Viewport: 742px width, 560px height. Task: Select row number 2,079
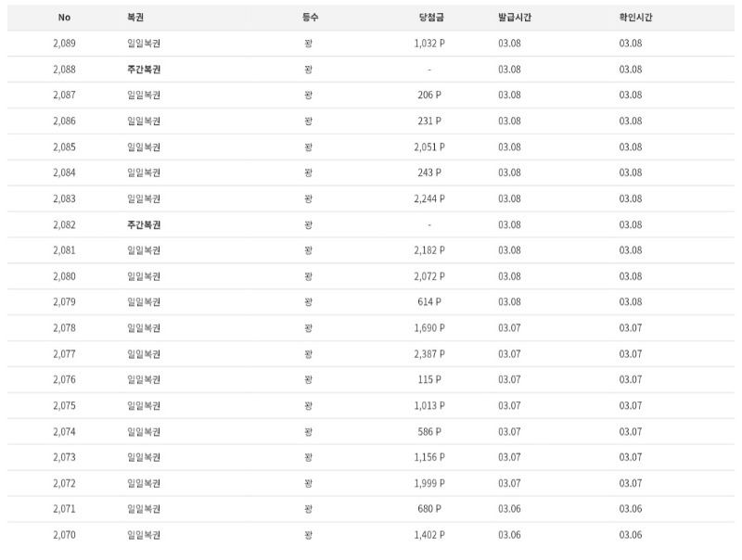tap(64, 302)
